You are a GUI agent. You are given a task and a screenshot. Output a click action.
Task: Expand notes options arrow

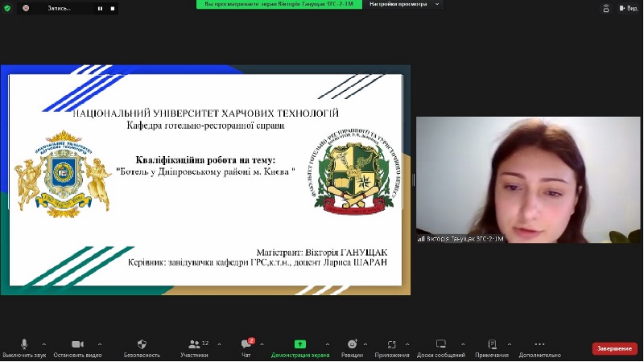click(x=510, y=344)
